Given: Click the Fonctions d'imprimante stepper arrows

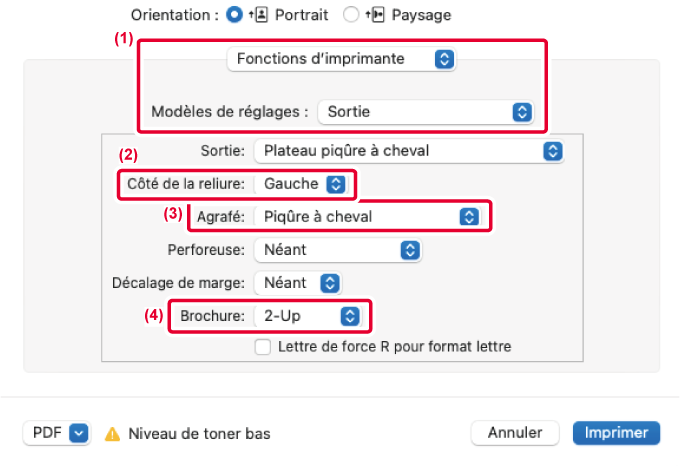Looking at the screenshot, I should (x=444, y=59).
